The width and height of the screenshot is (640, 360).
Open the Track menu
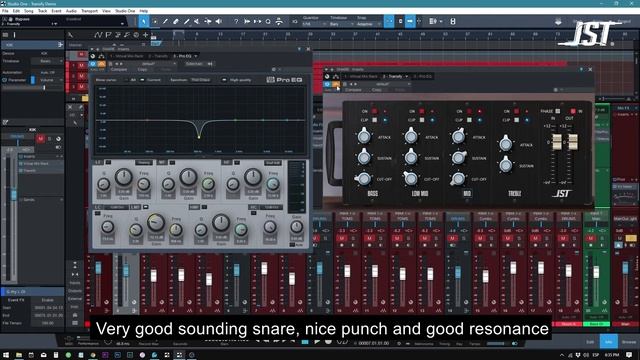click(x=42, y=11)
